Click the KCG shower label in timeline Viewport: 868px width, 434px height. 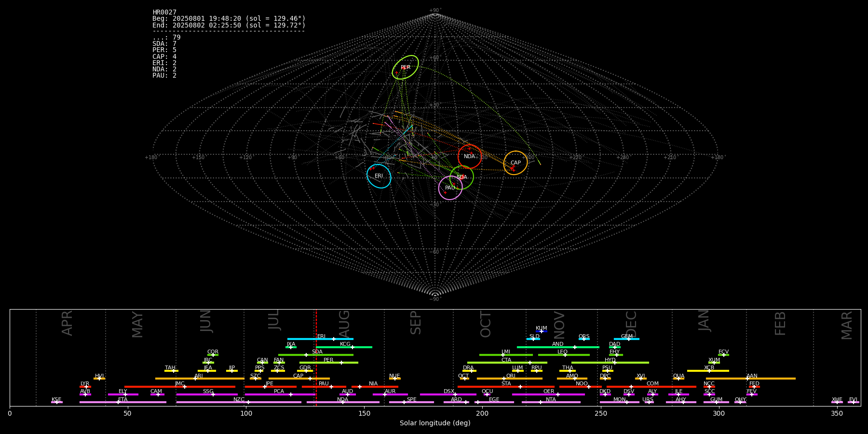tap(345, 344)
